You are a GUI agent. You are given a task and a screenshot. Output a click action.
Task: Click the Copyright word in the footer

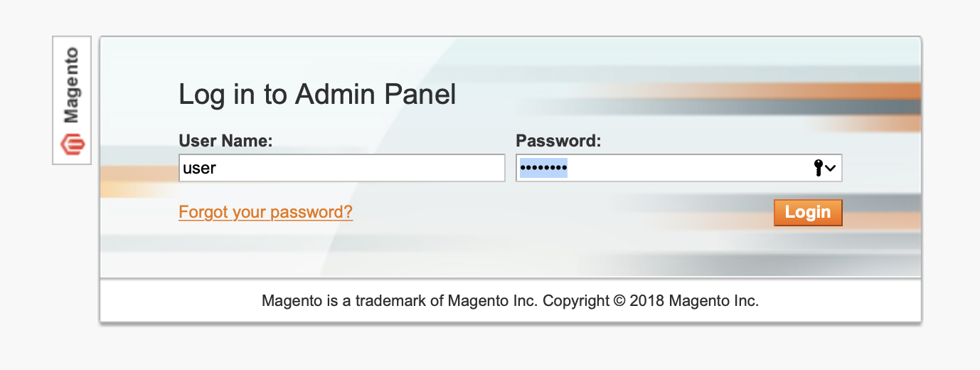tap(576, 301)
